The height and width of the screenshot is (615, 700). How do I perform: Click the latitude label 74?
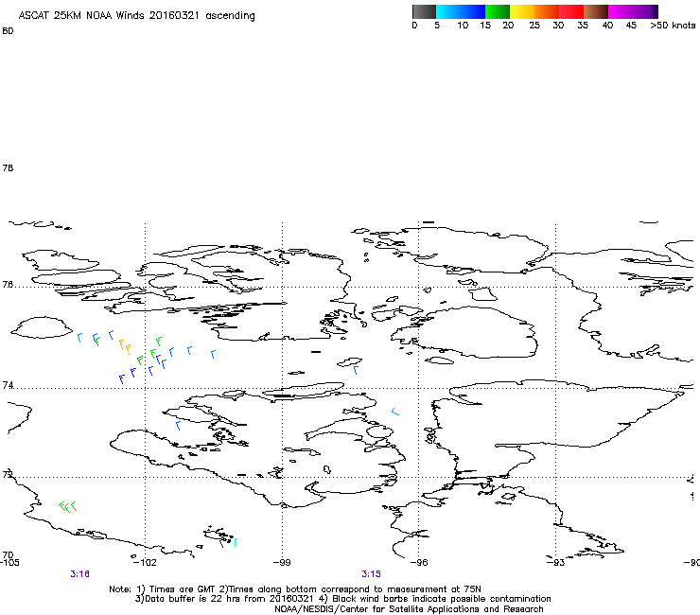pyautogui.click(x=8, y=385)
